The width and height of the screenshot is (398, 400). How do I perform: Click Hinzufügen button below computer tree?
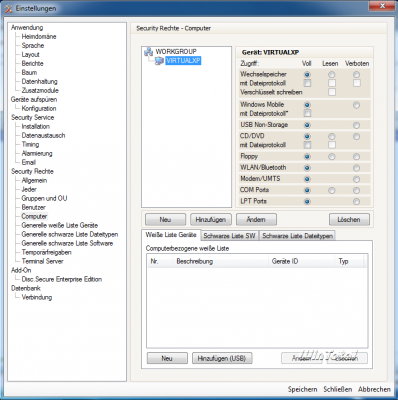coord(211,220)
